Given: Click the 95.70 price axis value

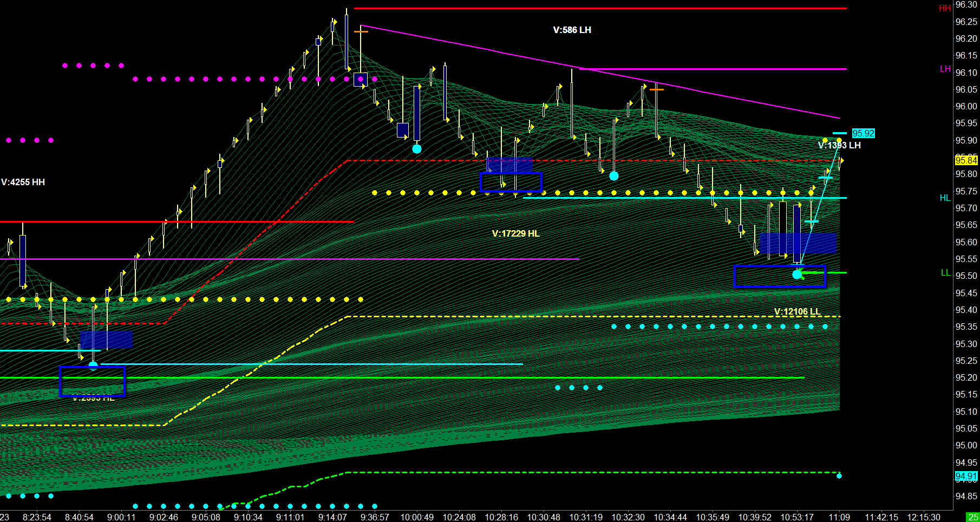Looking at the screenshot, I should point(966,208).
